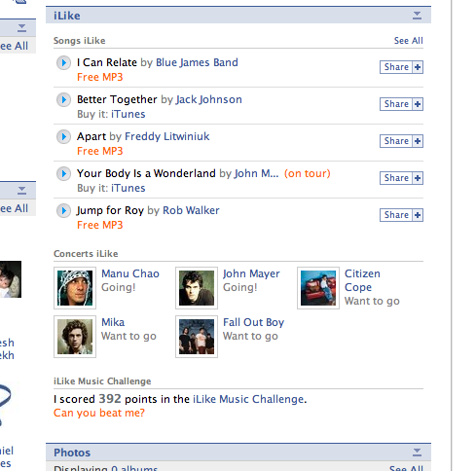476x471 pixels.
Task: Click plus icon beside I Can Relate Share
Action: click(x=418, y=67)
